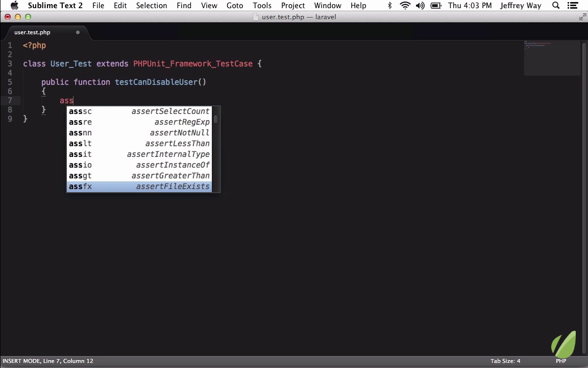Click the 'function' keyword on line 5
The width and height of the screenshot is (588, 368).
(92, 82)
